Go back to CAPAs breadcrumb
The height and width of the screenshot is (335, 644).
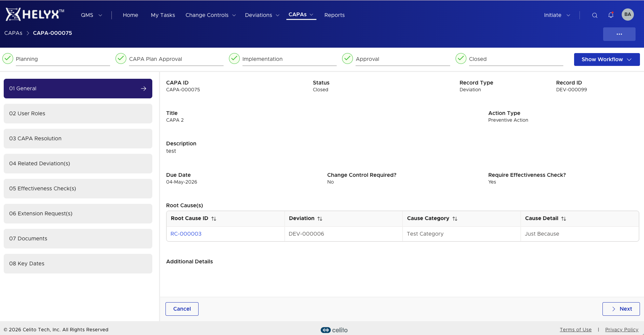click(13, 33)
